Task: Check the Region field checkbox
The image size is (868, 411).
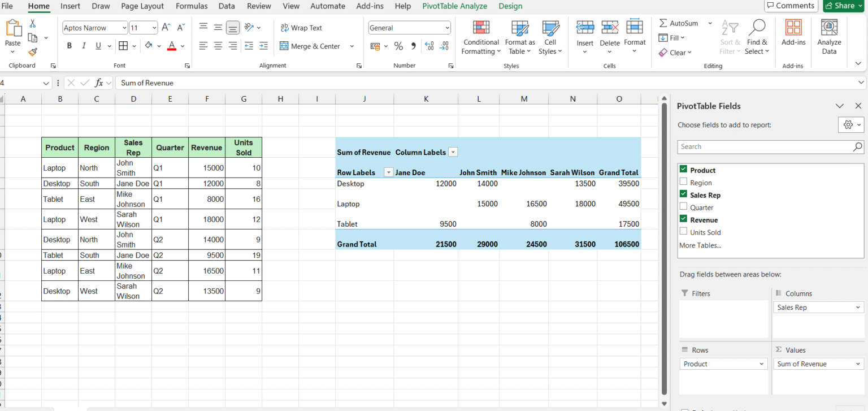Action: pyautogui.click(x=683, y=182)
